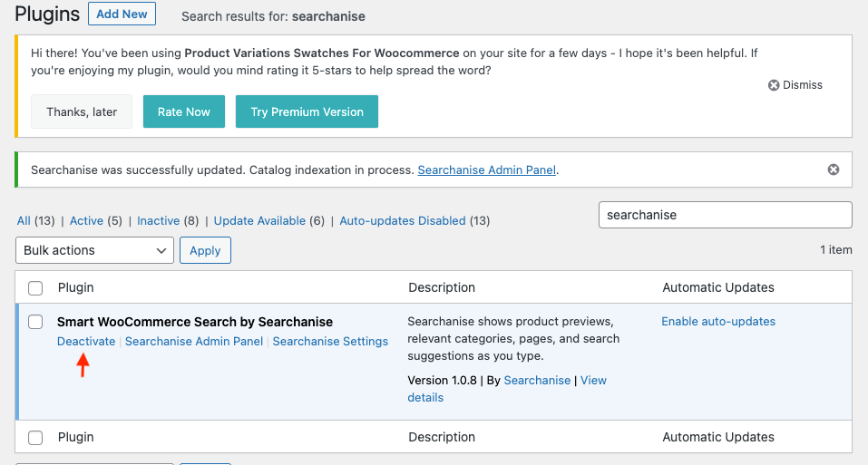Click the Plugin column header at top

(76, 287)
